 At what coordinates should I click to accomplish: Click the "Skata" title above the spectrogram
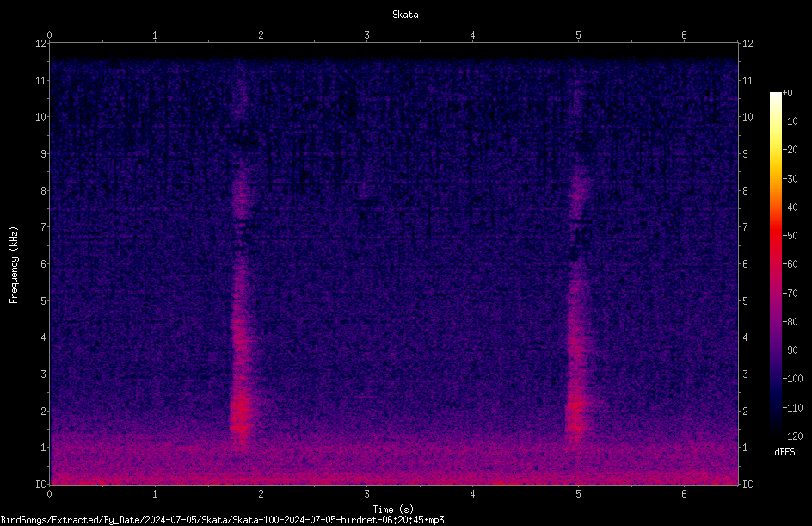(x=405, y=15)
